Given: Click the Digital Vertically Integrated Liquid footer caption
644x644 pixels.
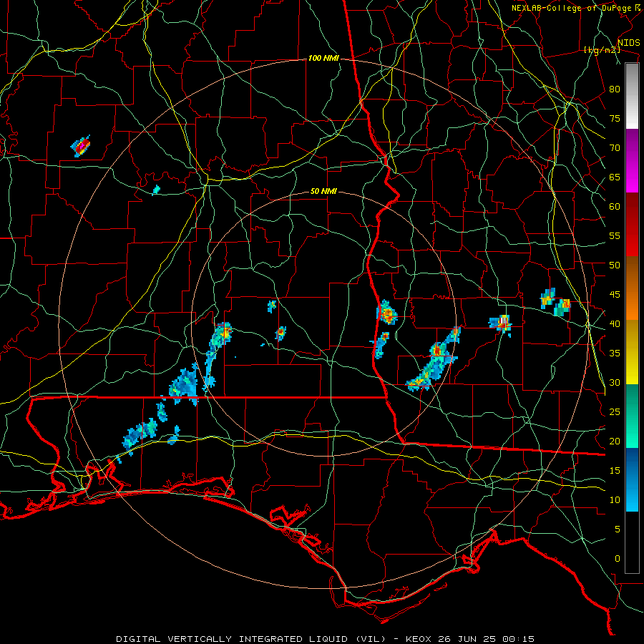Looking at the screenshot, I should [x=326, y=639].
